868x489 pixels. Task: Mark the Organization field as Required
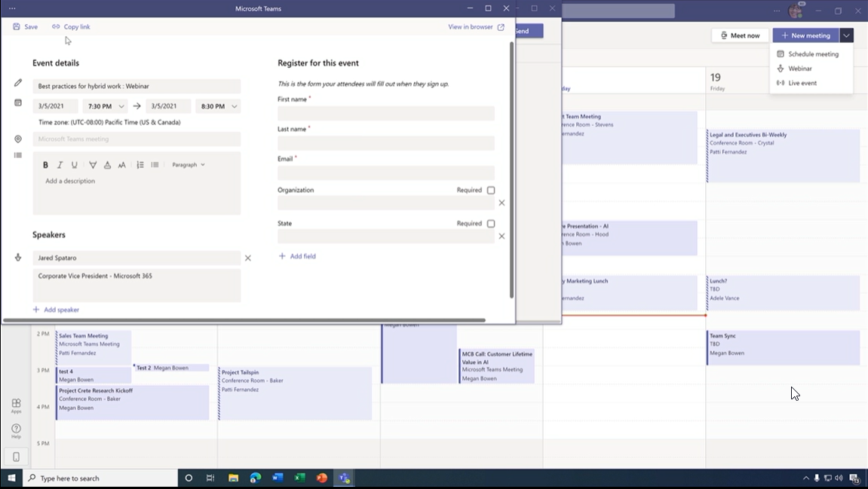click(x=491, y=191)
